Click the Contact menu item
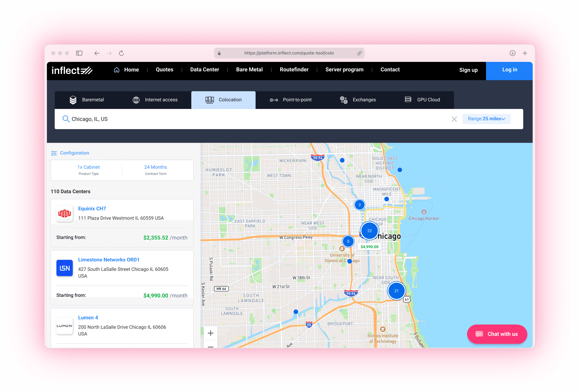The width and height of the screenshot is (579, 392). (390, 70)
